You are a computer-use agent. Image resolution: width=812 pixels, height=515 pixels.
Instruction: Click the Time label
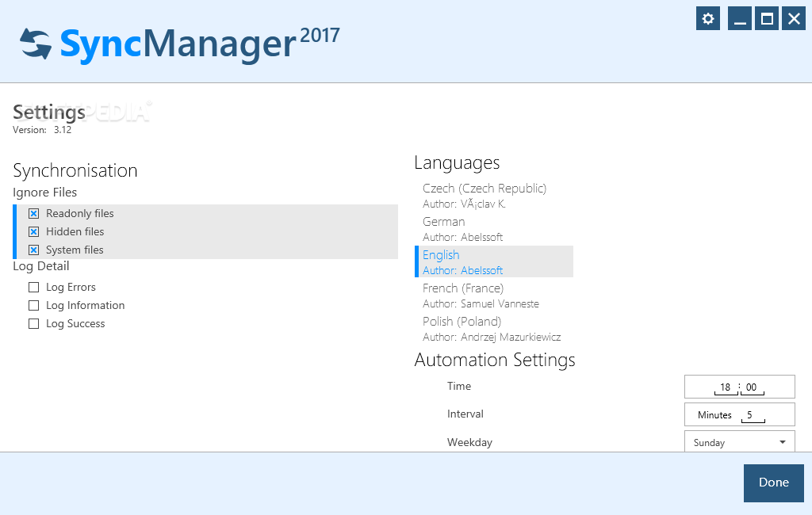[x=459, y=386]
